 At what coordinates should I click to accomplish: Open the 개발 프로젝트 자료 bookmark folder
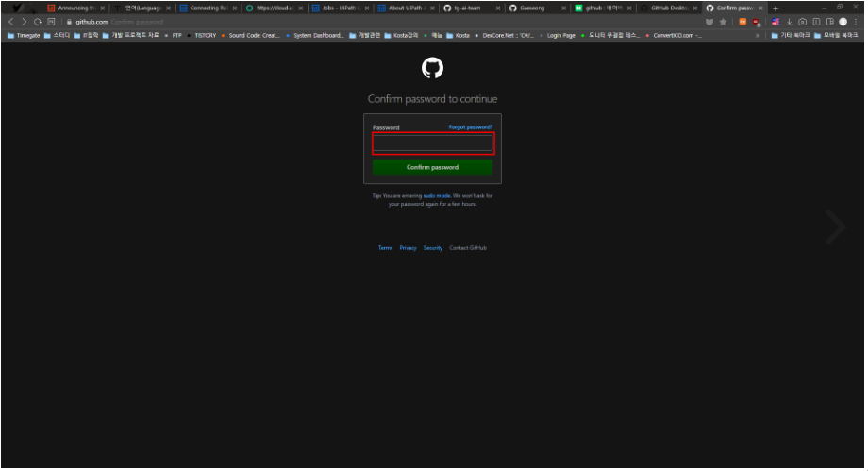pos(131,36)
